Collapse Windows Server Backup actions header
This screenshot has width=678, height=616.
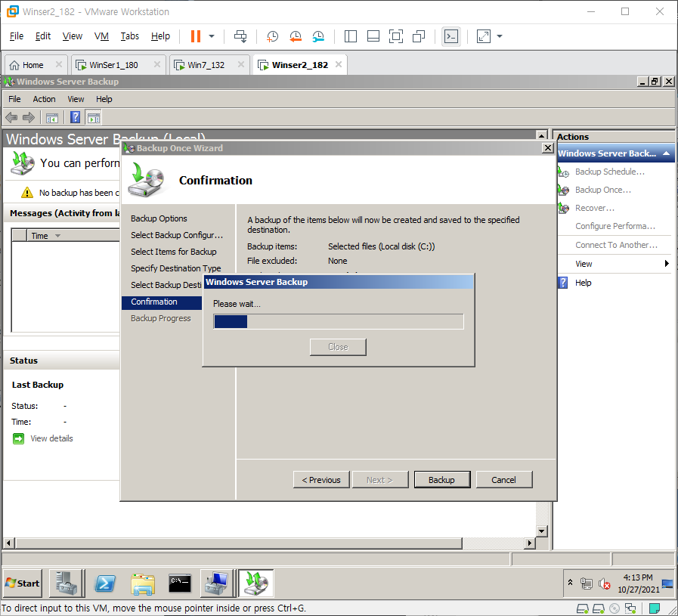coord(667,153)
